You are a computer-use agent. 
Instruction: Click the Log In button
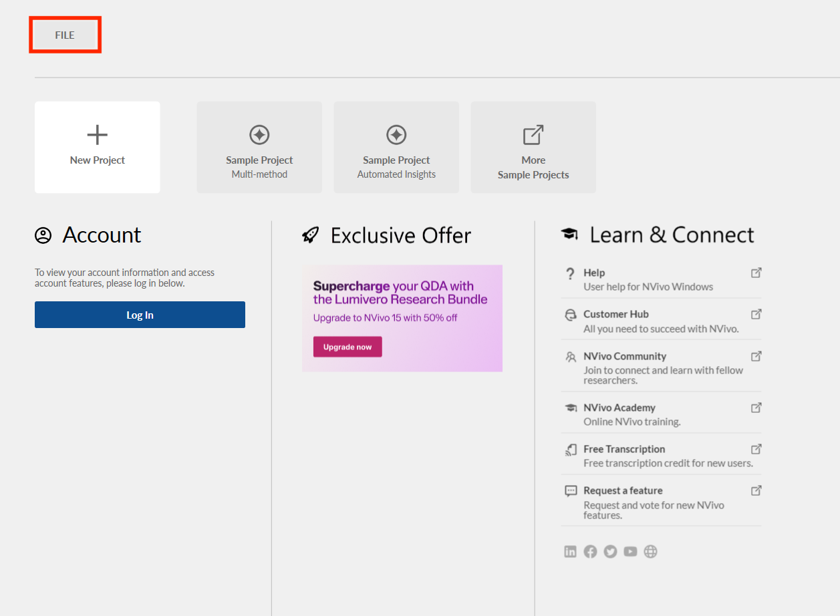[x=140, y=315]
